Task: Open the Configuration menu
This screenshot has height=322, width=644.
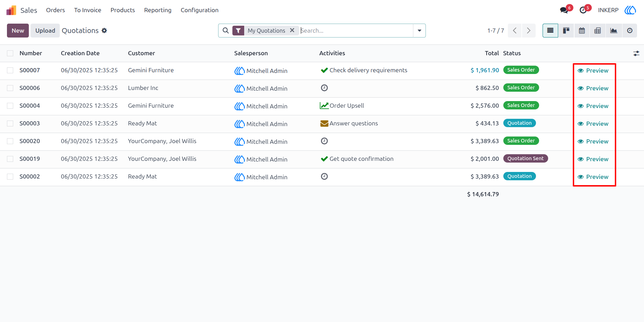Action: pos(199,10)
